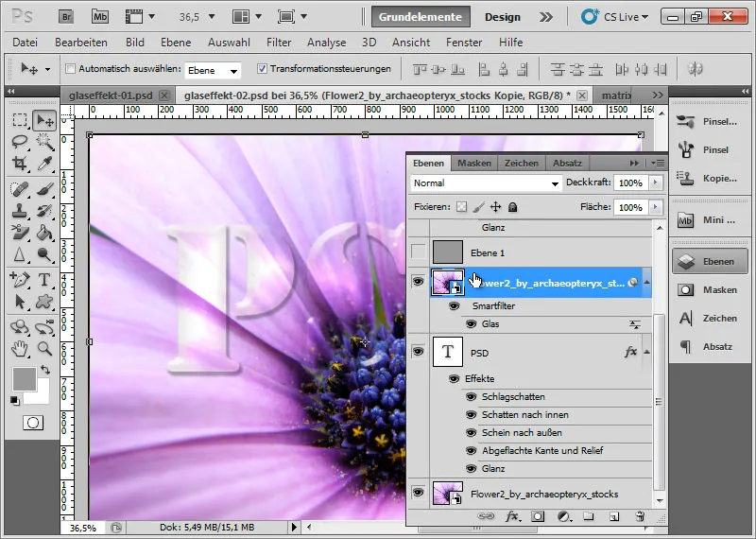
Task: Launch Adobe Bridge
Action: [x=66, y=17]
